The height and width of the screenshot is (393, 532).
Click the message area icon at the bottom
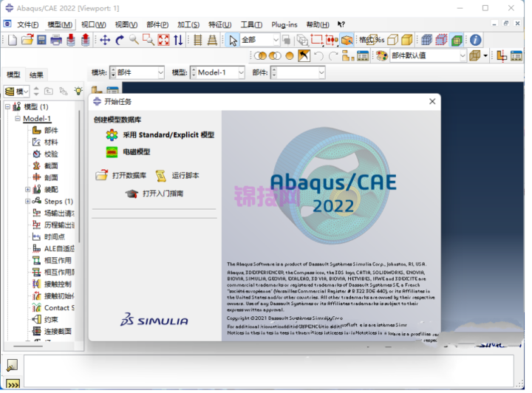tap(13, 366)
